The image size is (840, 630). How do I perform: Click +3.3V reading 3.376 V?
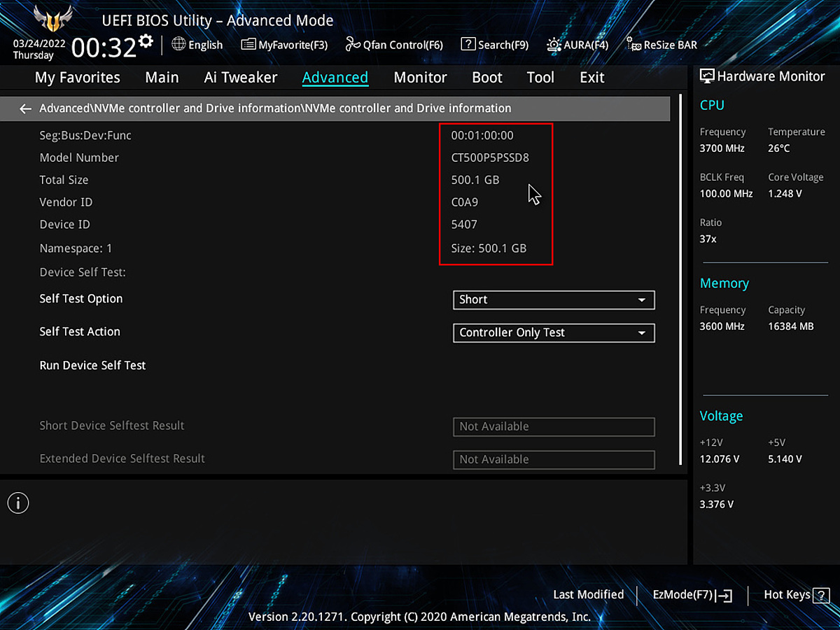pyautogui.click(x=717, y=504)
